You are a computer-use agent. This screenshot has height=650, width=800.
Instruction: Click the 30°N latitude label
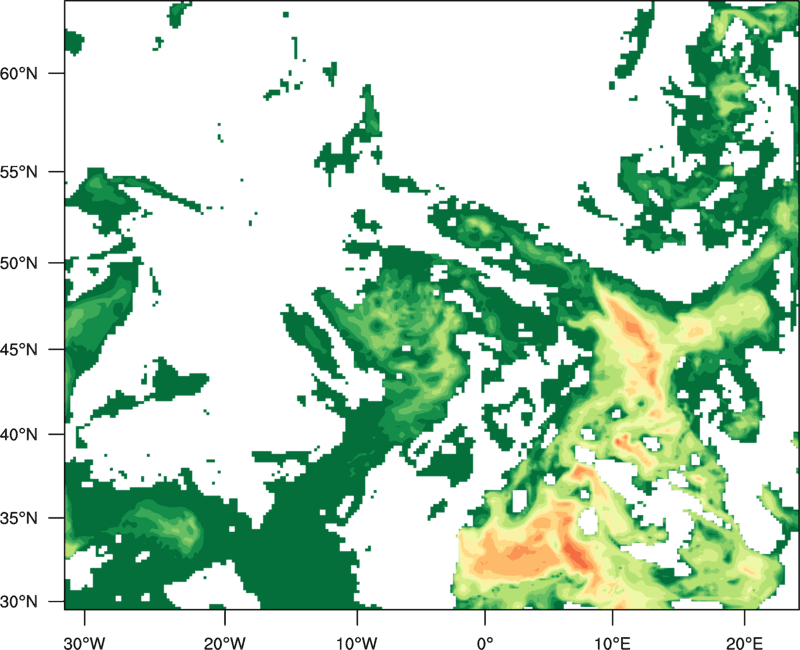(19, 602)
